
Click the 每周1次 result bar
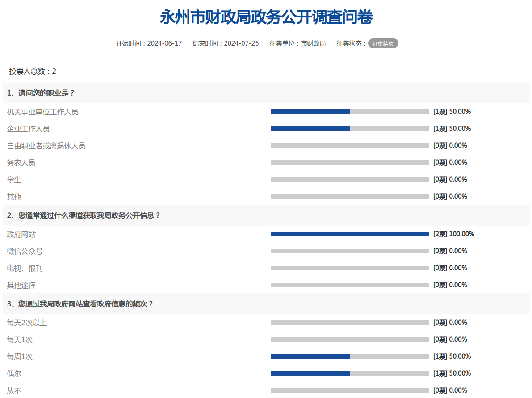click(x=349, y=356)
